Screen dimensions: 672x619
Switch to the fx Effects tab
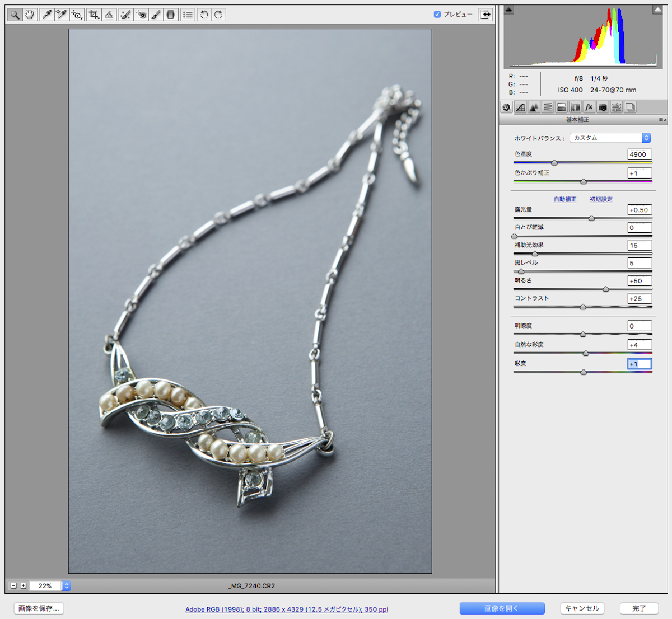click(589, 107)
